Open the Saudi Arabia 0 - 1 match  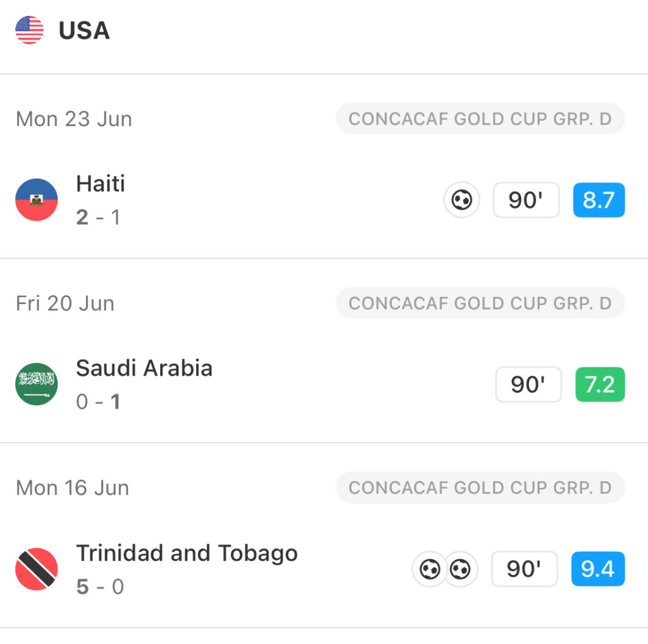click(x=324, y=384)
